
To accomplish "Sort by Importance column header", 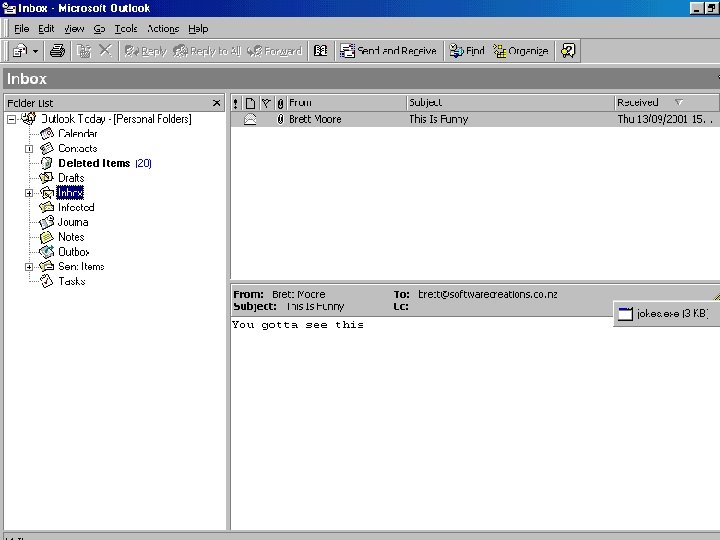I will coord(236,103).
